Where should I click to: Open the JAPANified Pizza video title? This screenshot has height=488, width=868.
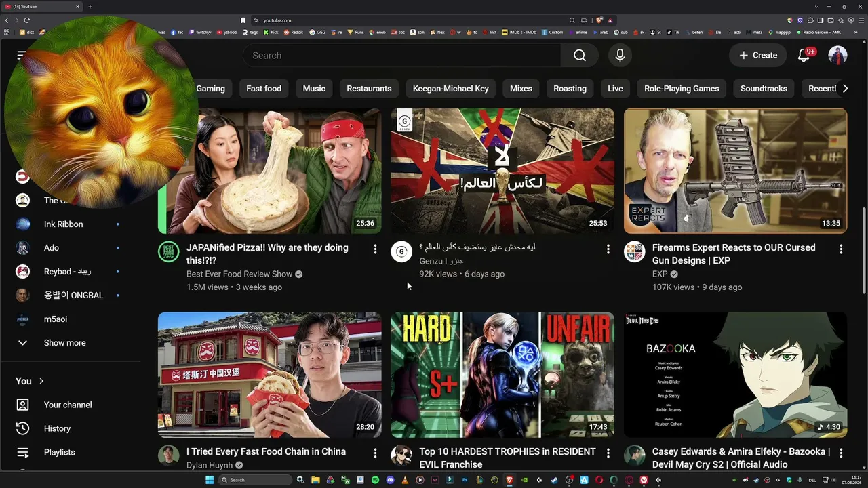[268, 254]
